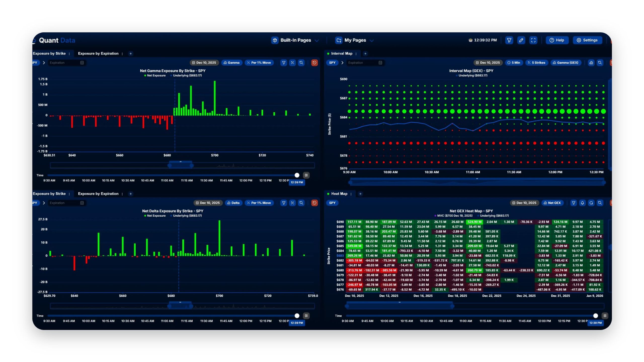Open the 5 Min interval selector
This screenshot has height=362, width=644.
tap(514, 63)
